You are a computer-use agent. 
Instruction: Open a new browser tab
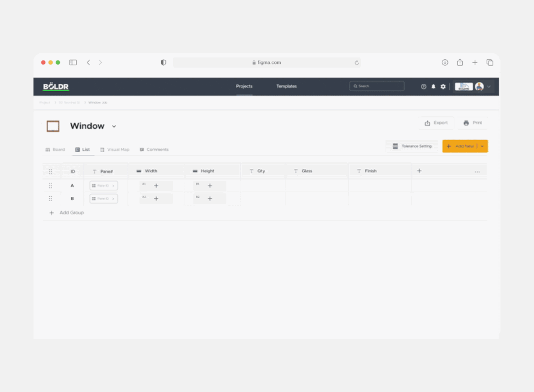pos(475,62)
